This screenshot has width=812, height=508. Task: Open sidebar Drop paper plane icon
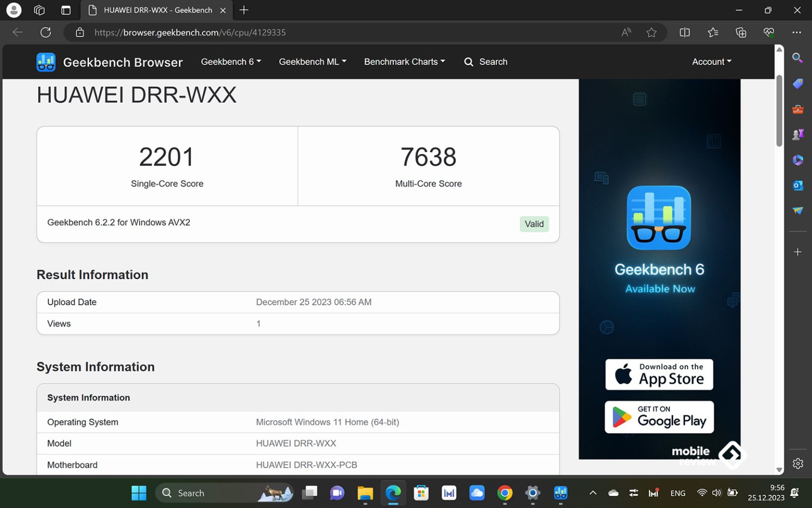click(x=798, y=211)
